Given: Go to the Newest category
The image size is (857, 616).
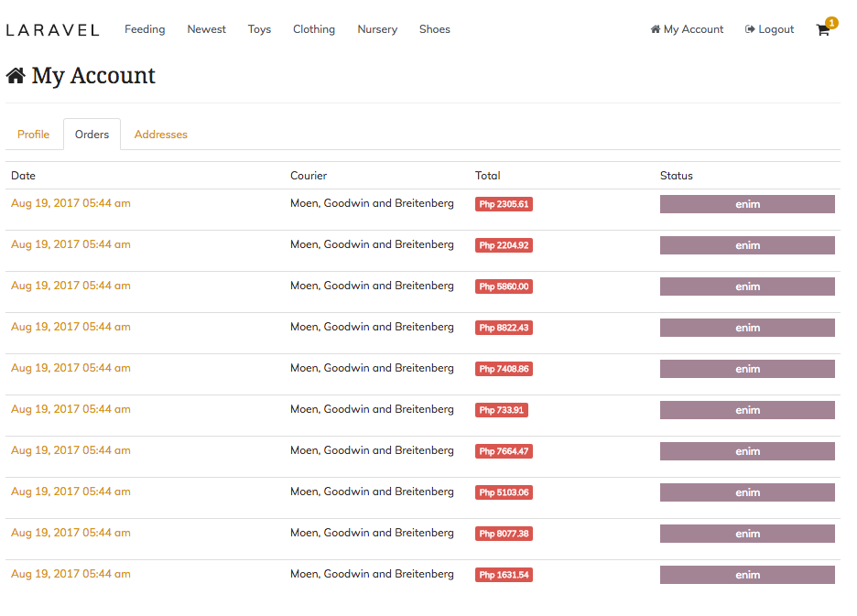Looking at the screenshot, I should tap(206, 29).
